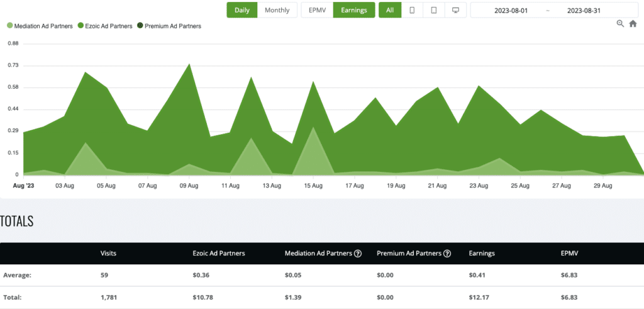Click the 05 Aug x-axis label

(106, 186)
